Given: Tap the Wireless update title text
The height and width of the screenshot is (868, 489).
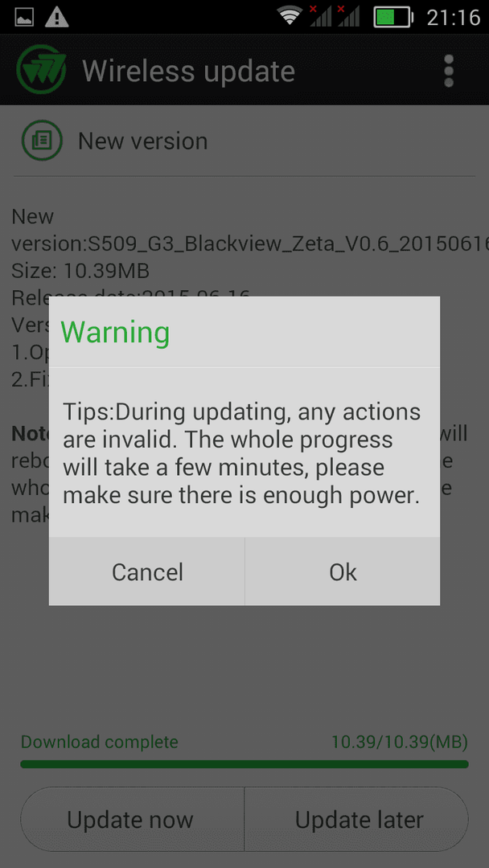Looking at the screenshot, I should [x=188, y=71].
